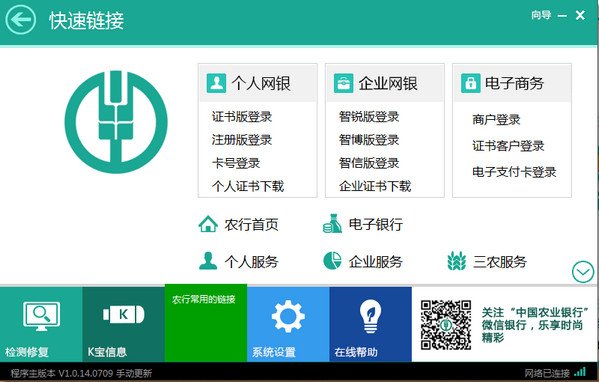Open the 检测修复 monitor tile
This screenshot has width=599, height=382.
click(41, 324)
